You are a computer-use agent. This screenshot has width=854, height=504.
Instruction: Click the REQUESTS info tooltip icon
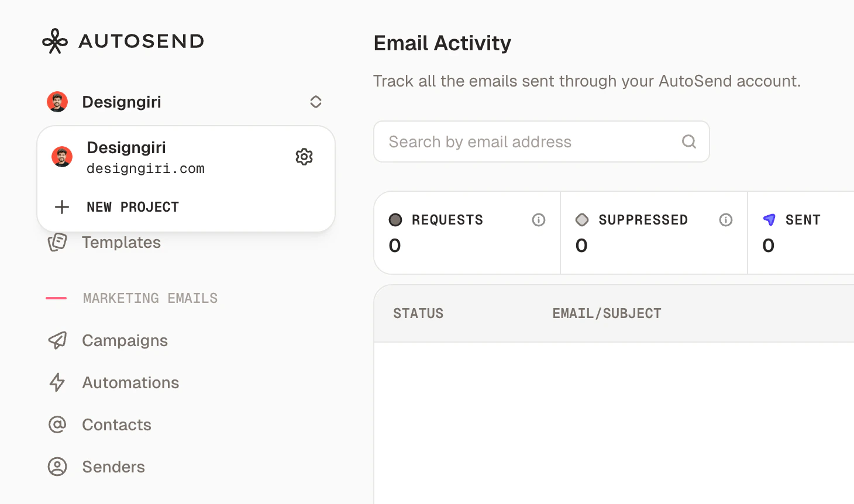pos(539,220)
